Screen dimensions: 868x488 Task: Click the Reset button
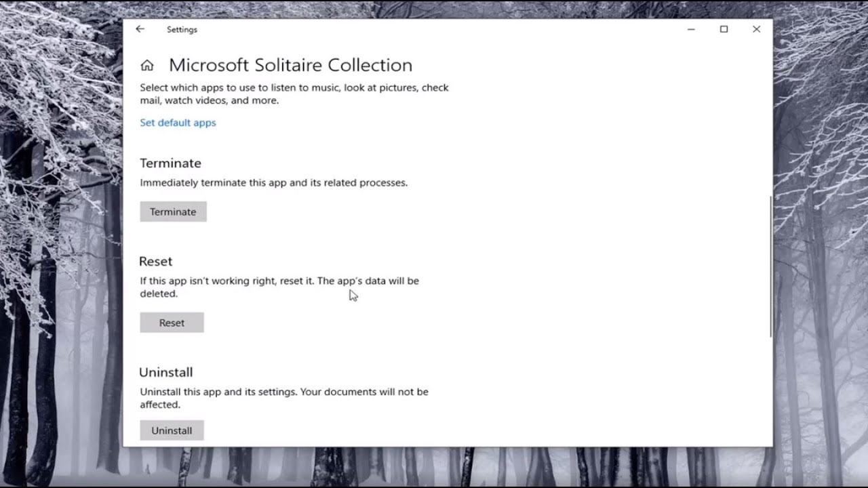coord(172,323)
